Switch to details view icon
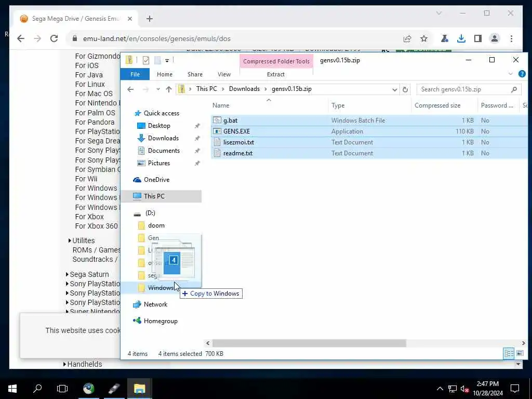This screenshot has height=399, width=532. [x=509, y=353]
